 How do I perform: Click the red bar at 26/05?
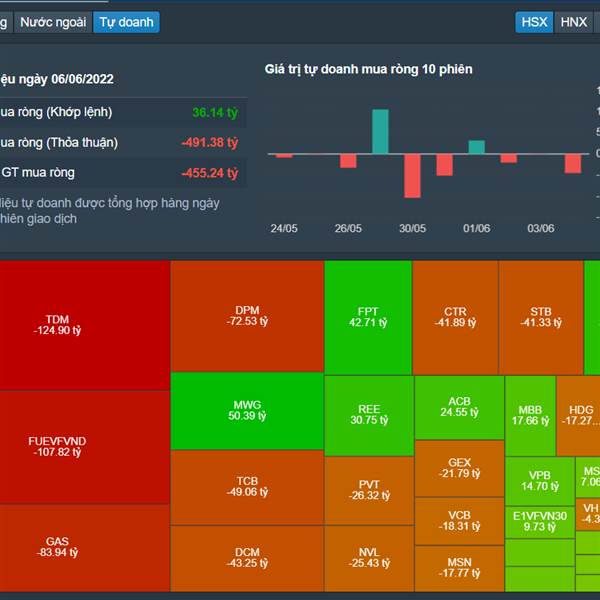coord(348,161)
